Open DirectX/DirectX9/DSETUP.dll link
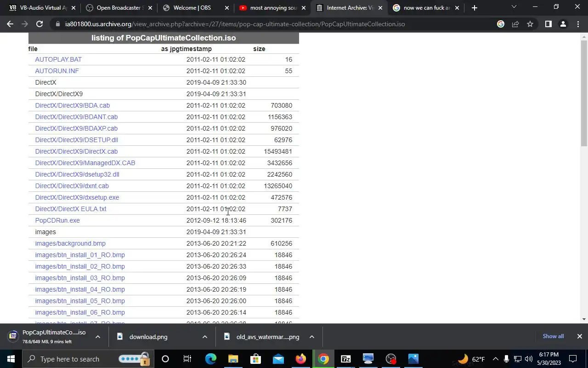The width and height of the screenshot is (588, 368). 77,140
